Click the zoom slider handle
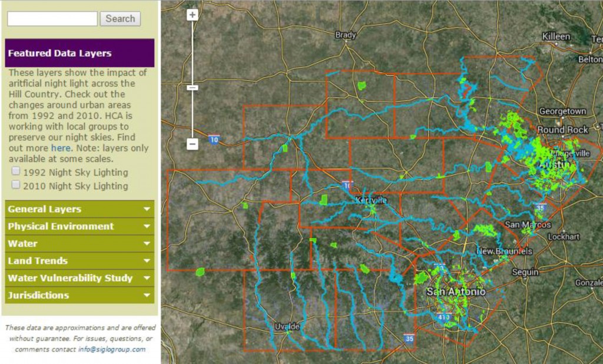The width and height of the screenshot is (603, 364). pos(193,88)
